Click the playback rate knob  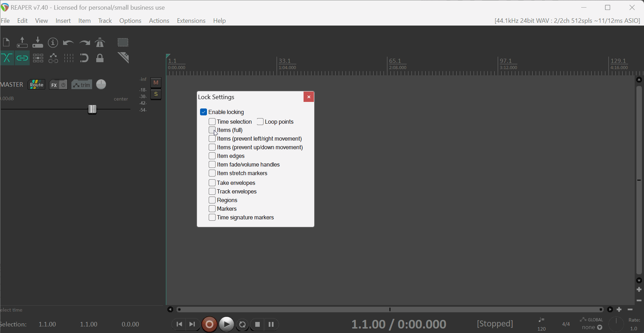[616, 324]
